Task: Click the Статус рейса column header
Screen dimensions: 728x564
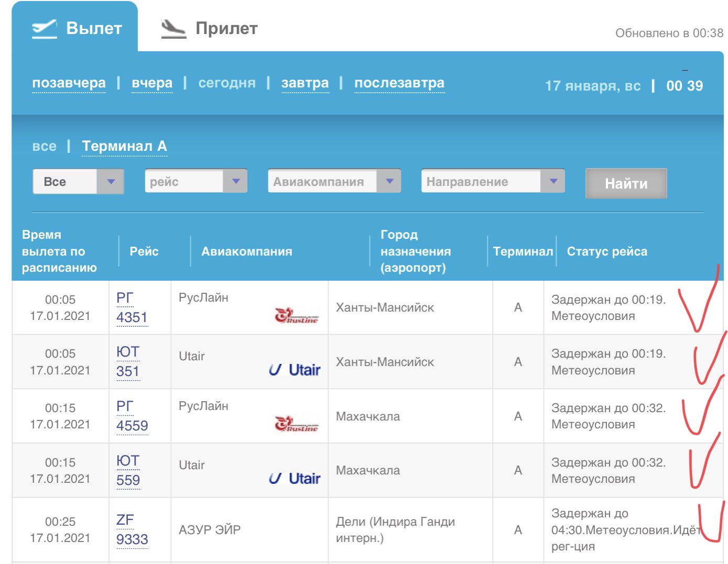Action: pyautogui.click(x=607, y=251)
